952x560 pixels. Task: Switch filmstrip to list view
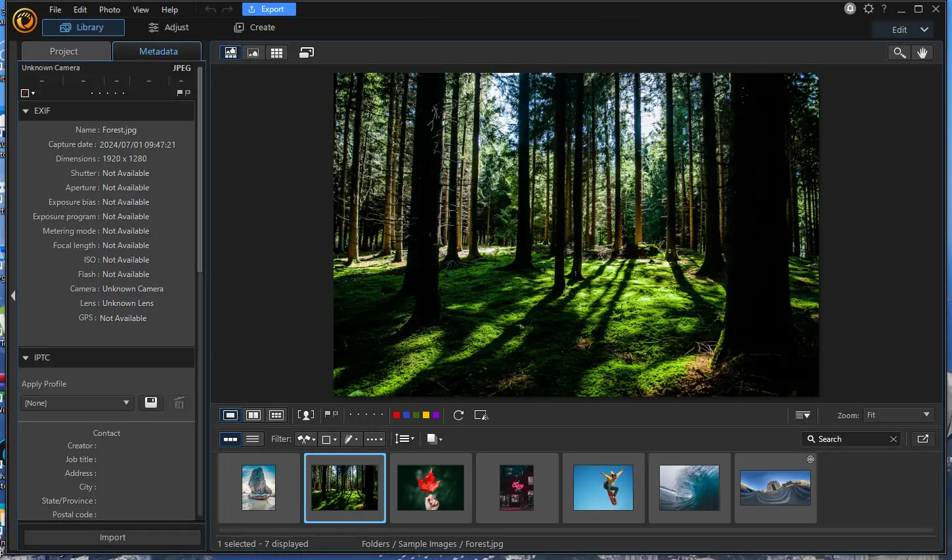[x=253, y=439]
